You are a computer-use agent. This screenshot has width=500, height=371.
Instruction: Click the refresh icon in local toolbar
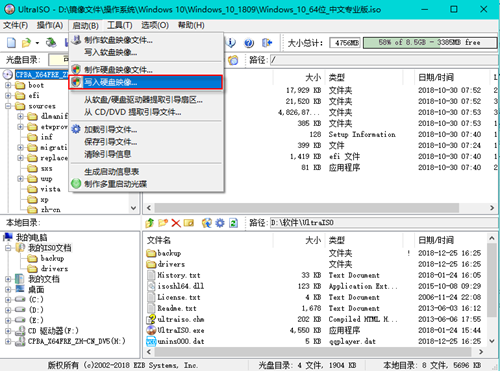click(233, 223)
